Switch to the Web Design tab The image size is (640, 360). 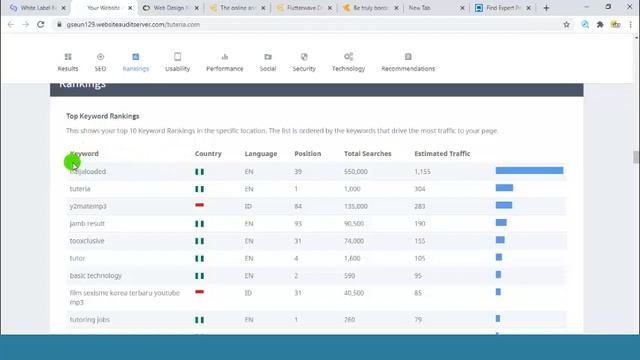click(x=171, y=8)
